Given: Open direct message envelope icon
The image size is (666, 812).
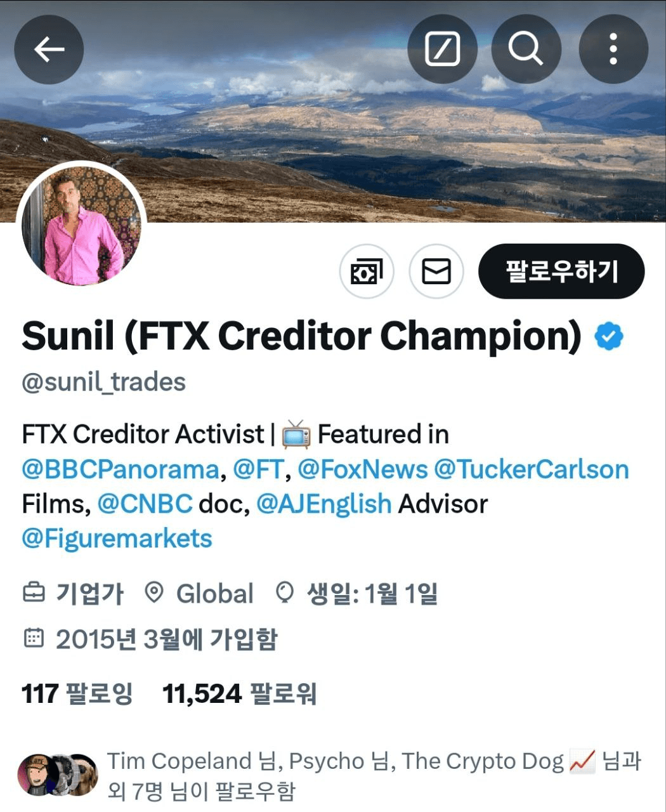Looking at the screenshot, I should pos(436,272).
